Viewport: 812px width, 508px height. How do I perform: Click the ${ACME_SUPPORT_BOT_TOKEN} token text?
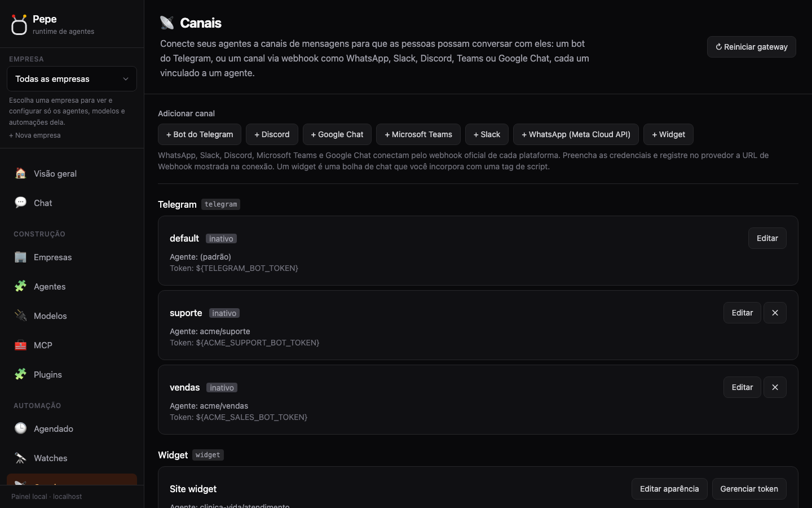tap(258, 343)
